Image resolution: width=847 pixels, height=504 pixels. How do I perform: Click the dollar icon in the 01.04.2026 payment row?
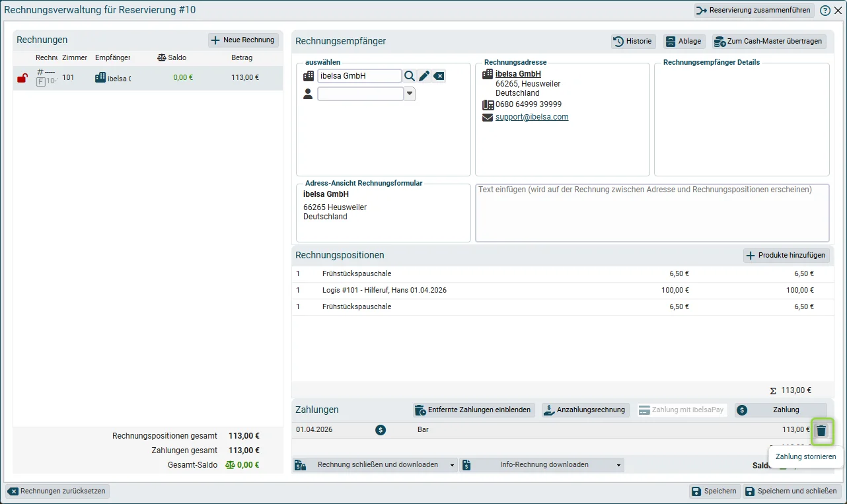coord(381,430)
